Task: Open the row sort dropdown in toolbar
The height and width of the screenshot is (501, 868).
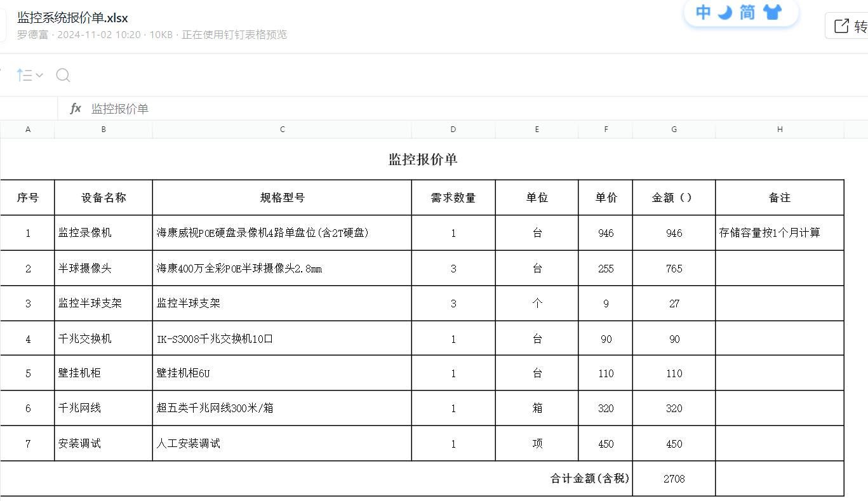Action: click(29, 76)
